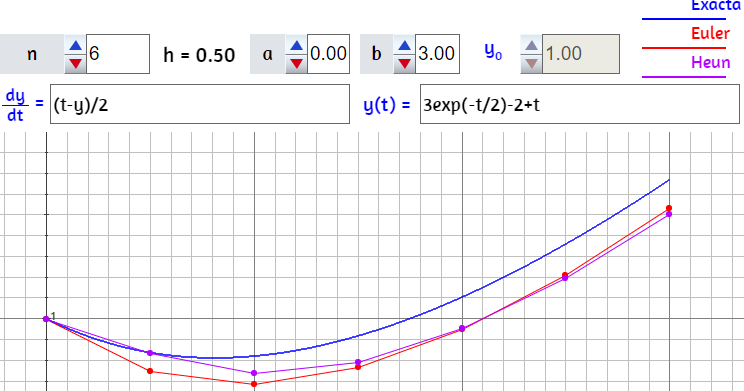Increase n with the blue up arrow
Image resolution: width=744 pixels, height=391 pixels.
(x=75, y=46)
